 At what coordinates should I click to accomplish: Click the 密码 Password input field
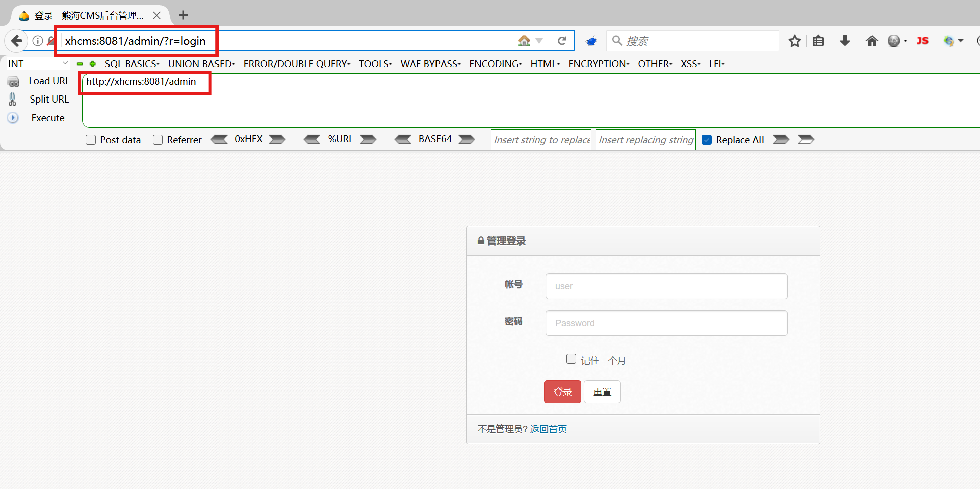click(x=666, y=323)
